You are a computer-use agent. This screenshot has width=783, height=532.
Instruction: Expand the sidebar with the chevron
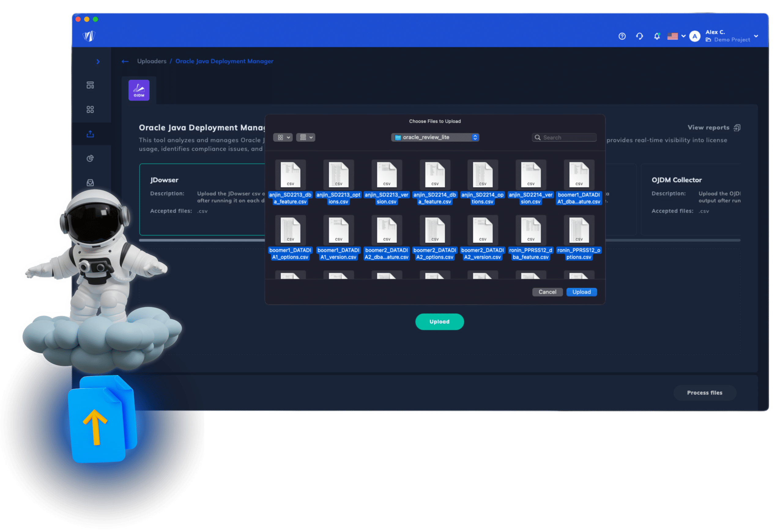tap(98, 62)
